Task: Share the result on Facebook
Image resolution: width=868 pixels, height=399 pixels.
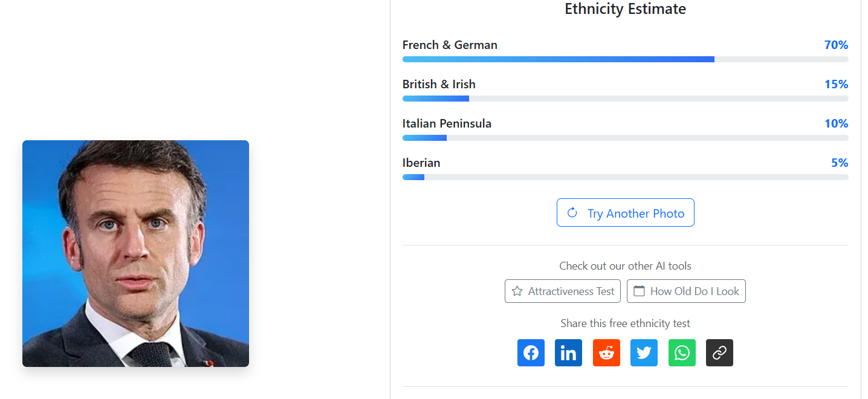Action: pos(531,352)
